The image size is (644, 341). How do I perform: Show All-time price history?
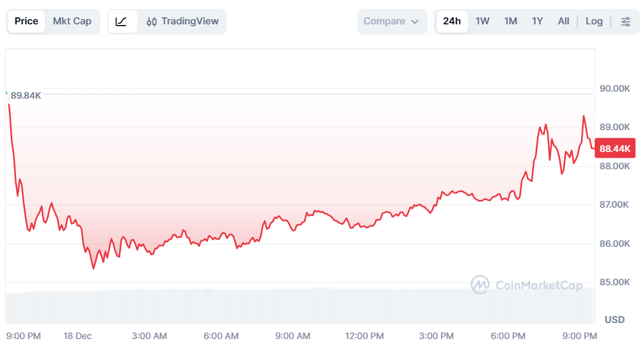563,21
